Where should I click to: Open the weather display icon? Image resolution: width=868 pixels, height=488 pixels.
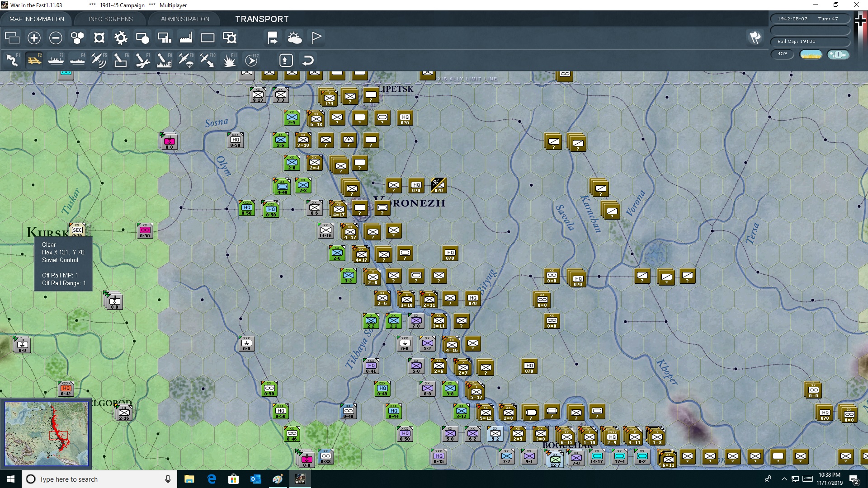294,38
